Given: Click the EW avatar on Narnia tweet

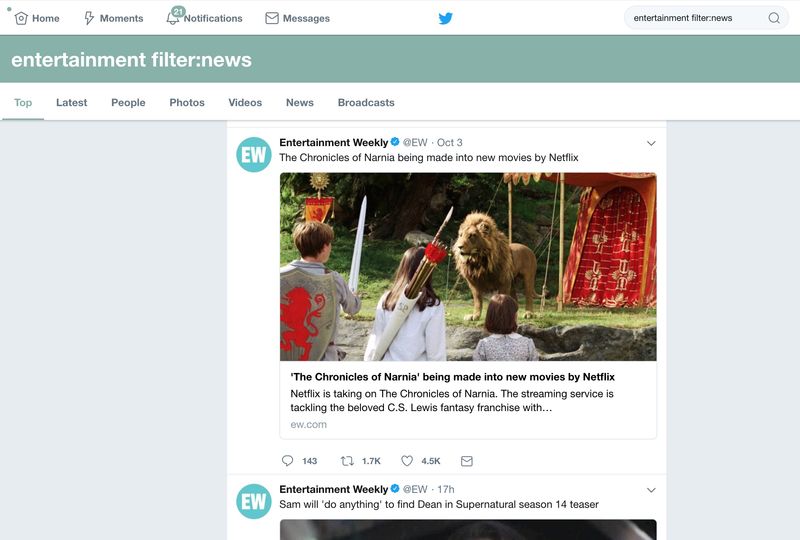Looking at the screenshot, I should (254, 154).
